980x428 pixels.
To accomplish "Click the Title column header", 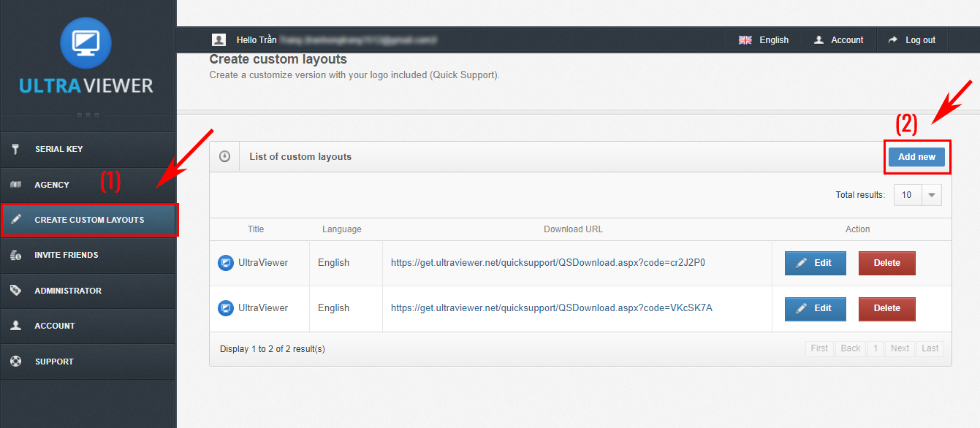I will click(256, 229).
